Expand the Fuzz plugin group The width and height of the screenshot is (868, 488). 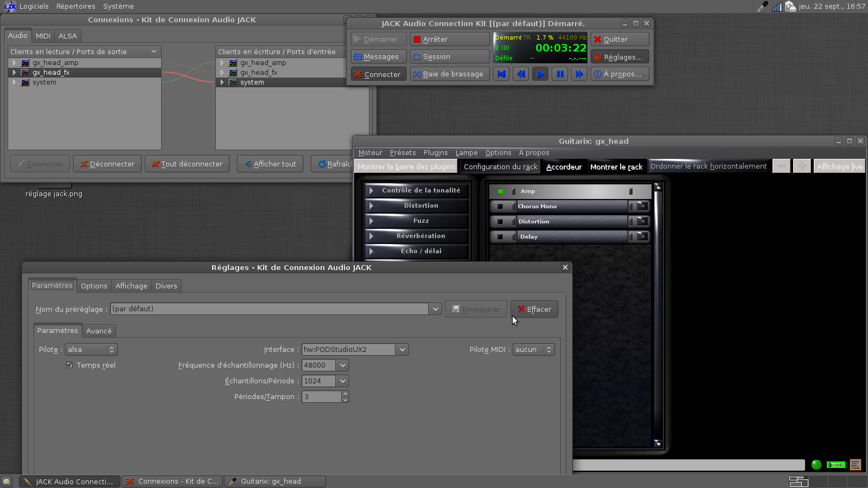point(417,221)
